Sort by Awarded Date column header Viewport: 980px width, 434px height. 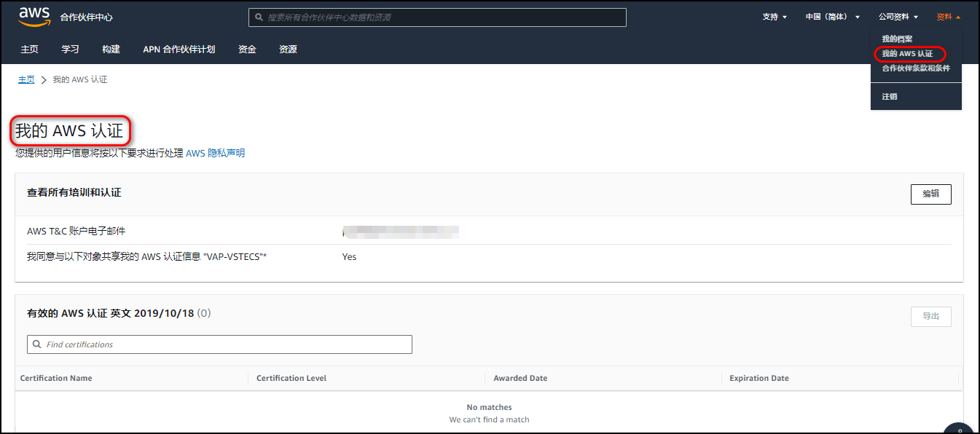tap(520, 378)
